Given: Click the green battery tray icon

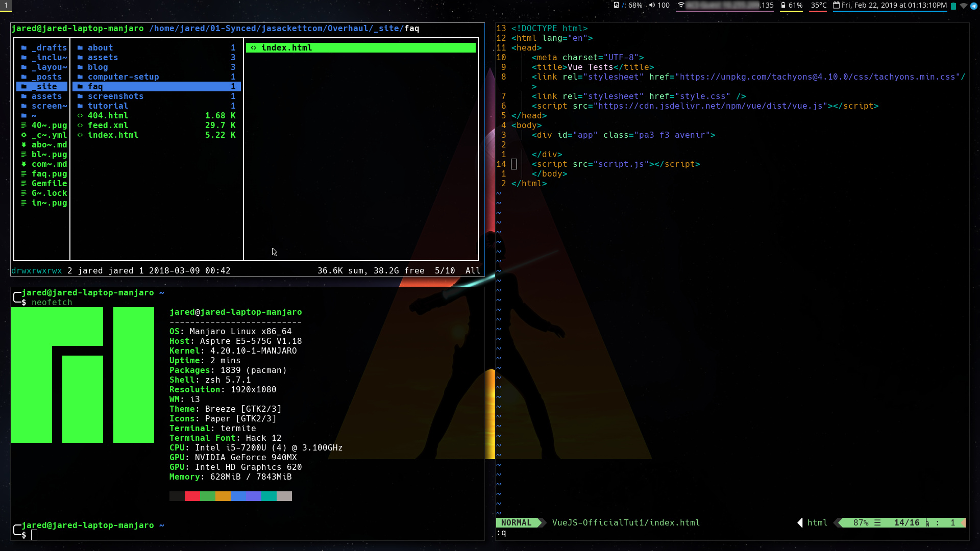Looking at the screenshot, I should point(953,6).
